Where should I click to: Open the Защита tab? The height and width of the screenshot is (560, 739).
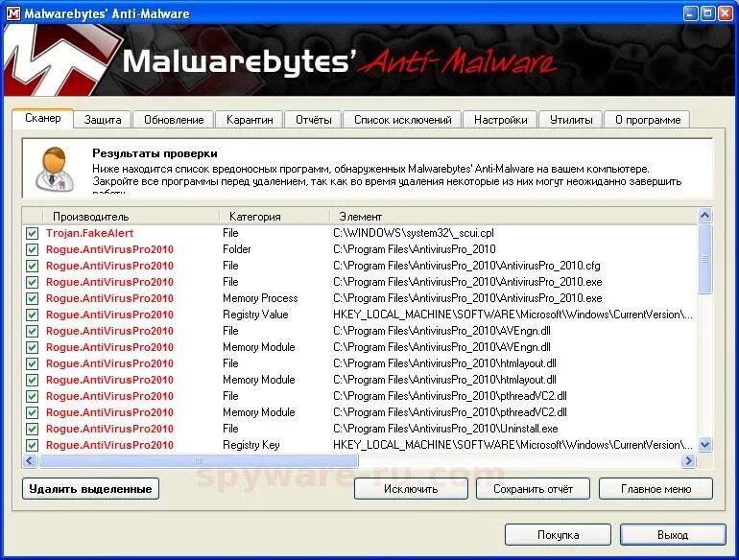click(x=103, y=120)
